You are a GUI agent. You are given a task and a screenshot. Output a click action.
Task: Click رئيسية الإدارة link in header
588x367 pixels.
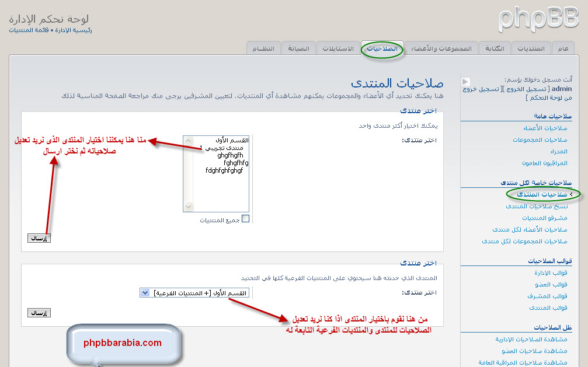(x=73, y=30)
